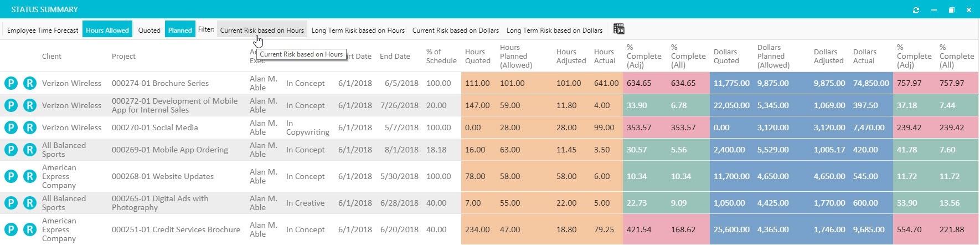Click the export grid icon in toolbar

(x=619, y=29)
